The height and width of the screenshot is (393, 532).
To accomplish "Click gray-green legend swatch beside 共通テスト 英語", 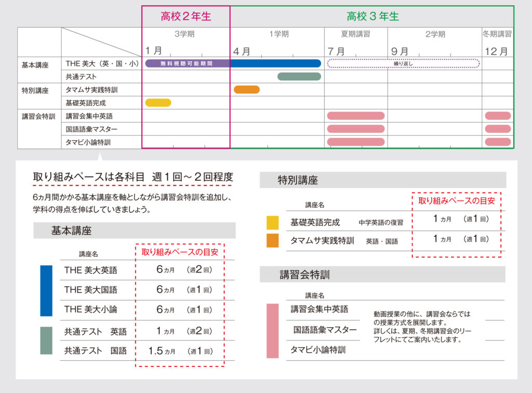I will (x=46, y=341).
